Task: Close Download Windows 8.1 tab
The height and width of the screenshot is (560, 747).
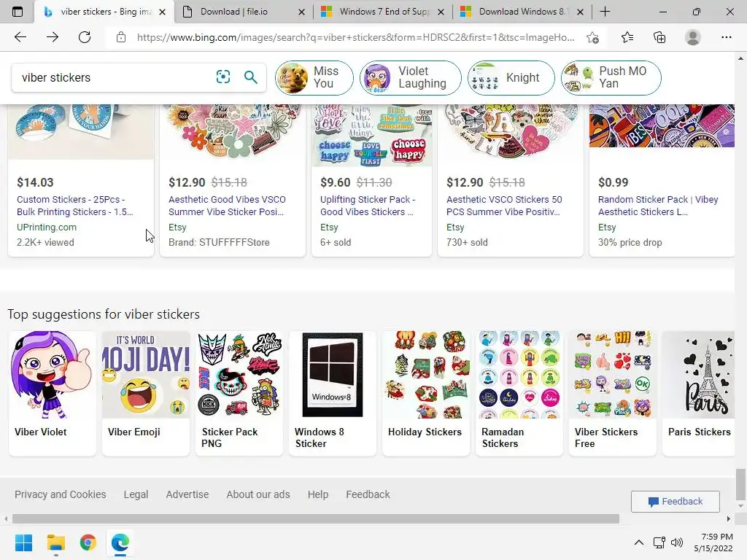Action: (580, 12)
